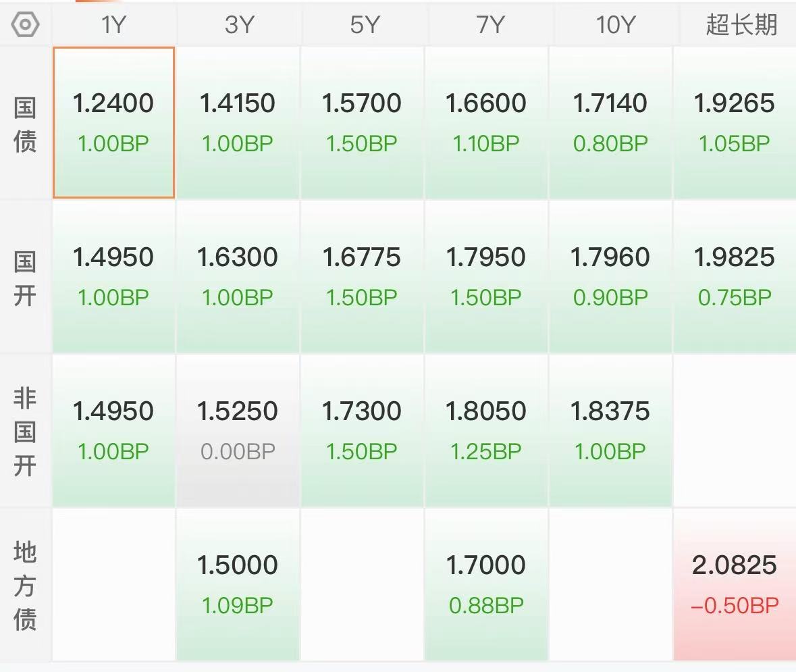Viewport: 796px width, 672px height.
Task: Click the 国债 row label
Action: [25, 124]
